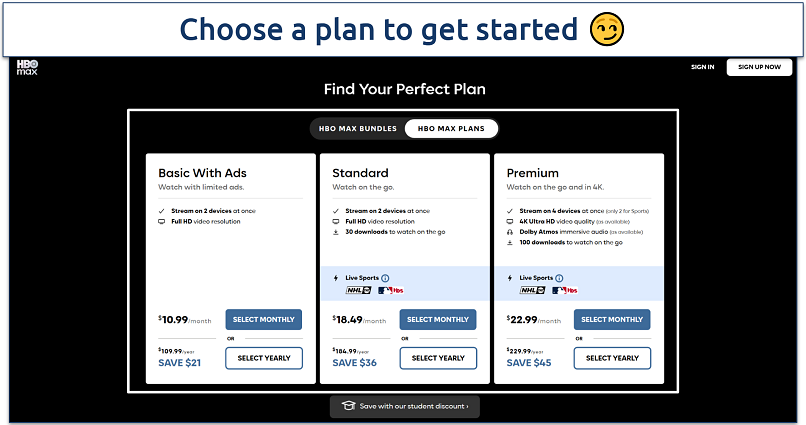The width and height of the screenshot is (806, 425).
Task: Click the Dolby Atmos headphones icon
Action: tap(511, 231)
